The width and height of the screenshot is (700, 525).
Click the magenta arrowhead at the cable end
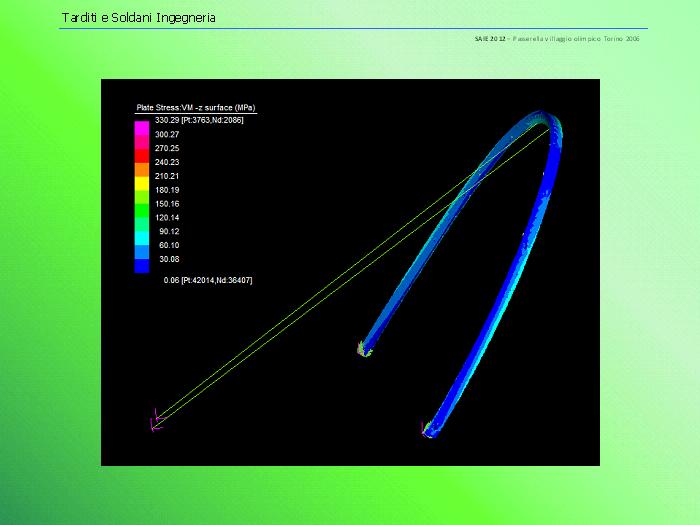[155, 423]
